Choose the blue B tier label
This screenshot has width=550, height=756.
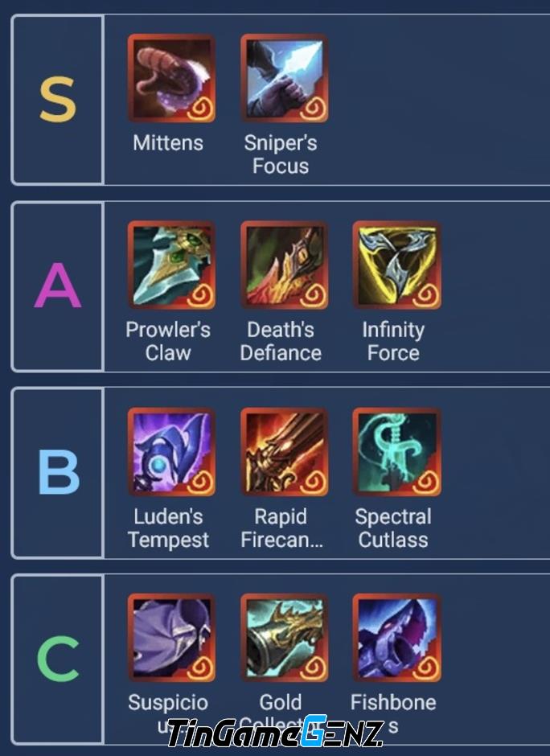59,472
